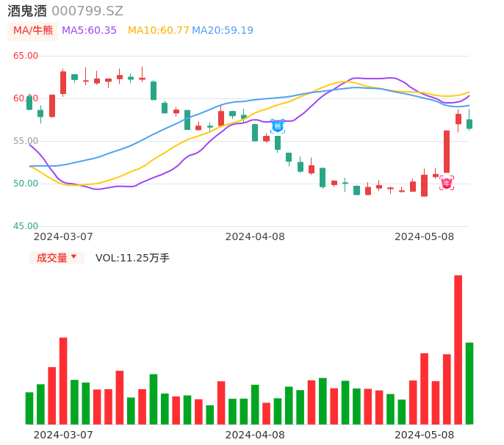The image size is (504, 445).
Task: Click the red bull (牛) signal marker
Action: (447, 183)
